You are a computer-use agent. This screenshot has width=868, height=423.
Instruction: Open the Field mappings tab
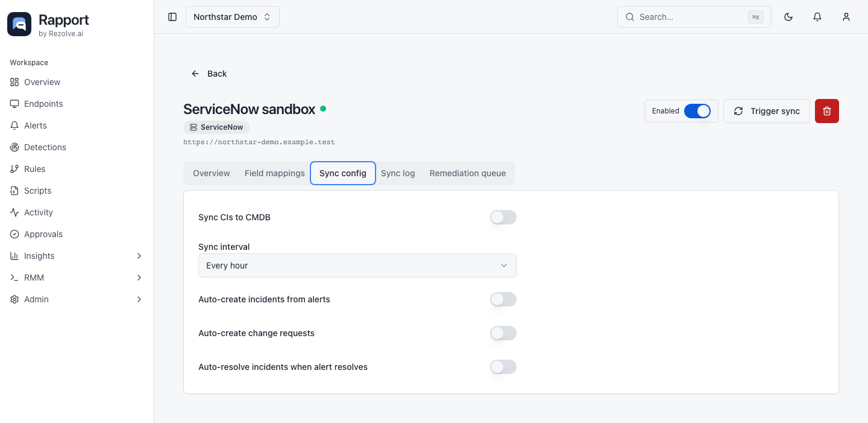(275, 173)
